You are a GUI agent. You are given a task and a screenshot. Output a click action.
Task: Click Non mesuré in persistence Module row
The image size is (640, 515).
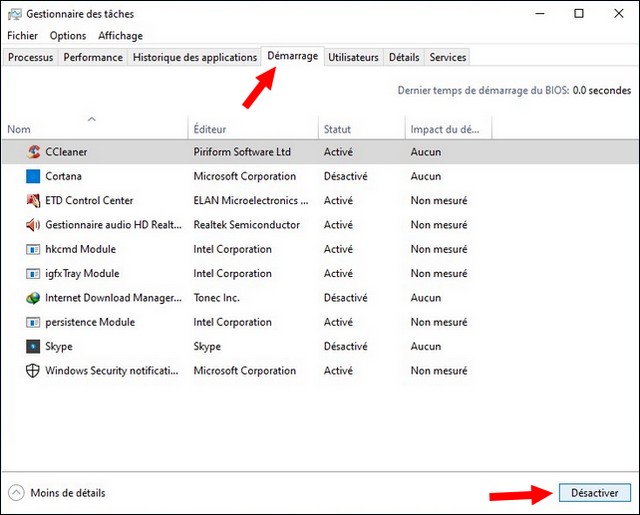tap(439, 322)
